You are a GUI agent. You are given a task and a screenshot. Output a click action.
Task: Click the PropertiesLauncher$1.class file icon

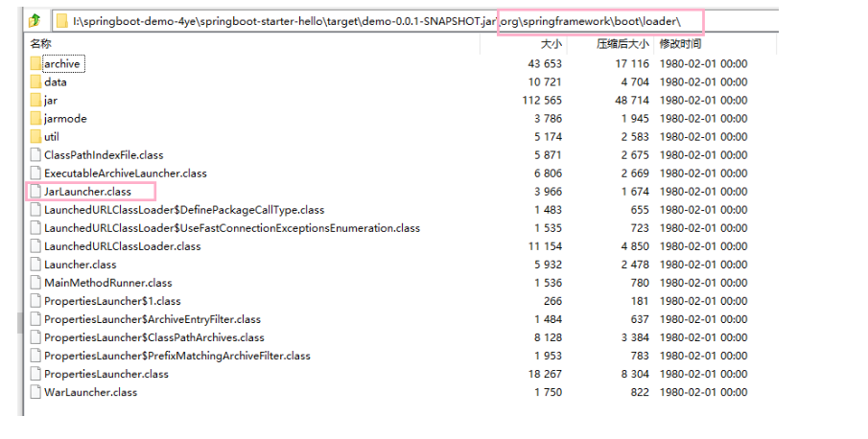pyautogui.click(x=36, y=301)
